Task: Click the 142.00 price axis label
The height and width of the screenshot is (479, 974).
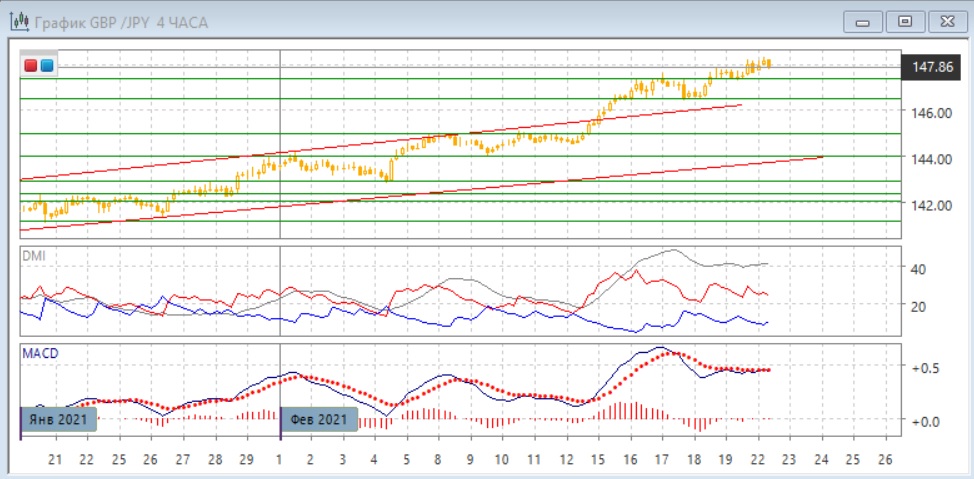Action: [930, 205]
